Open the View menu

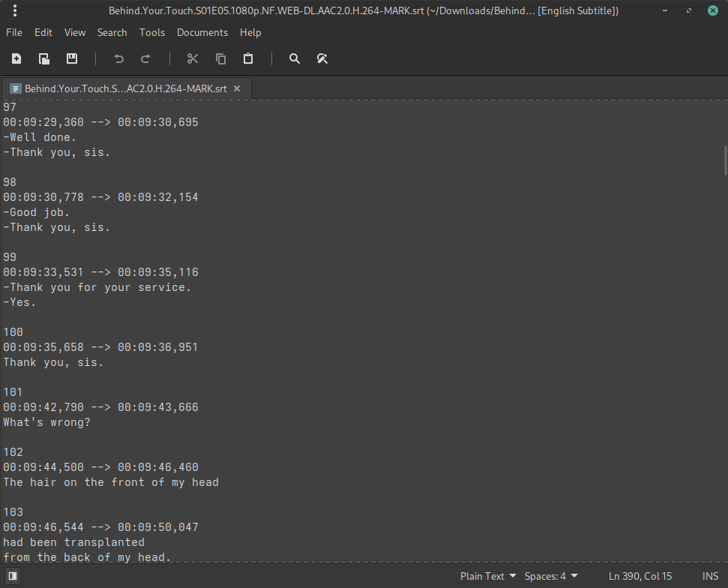[x=75, y=32]
